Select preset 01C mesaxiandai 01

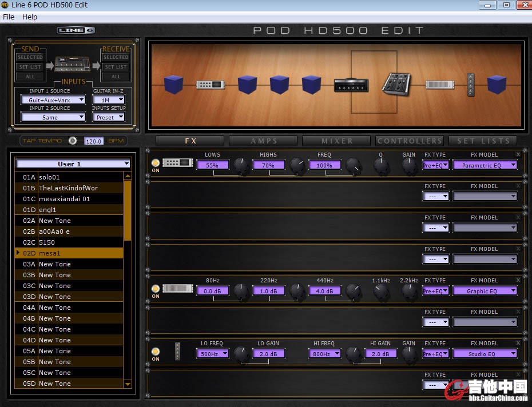(69, 199)
